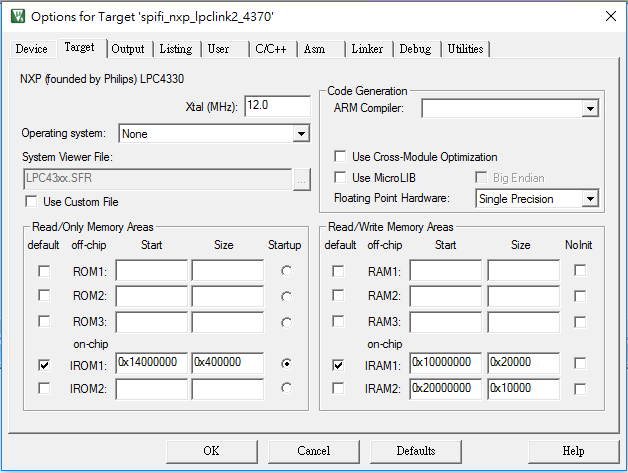Go to the Utilities tab
628x473 pixels.
coord(465,49)
